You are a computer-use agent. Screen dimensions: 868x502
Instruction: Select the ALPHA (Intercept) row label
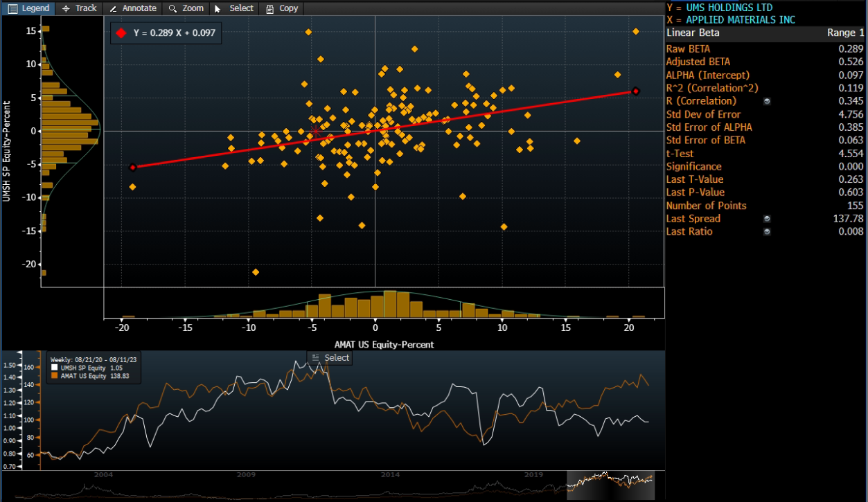(x=707, y=75)
